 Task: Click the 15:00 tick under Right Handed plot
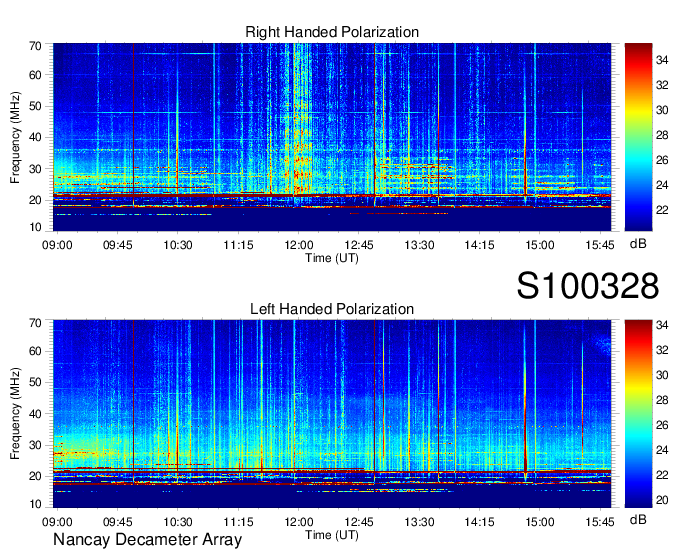tap(540, 245)
